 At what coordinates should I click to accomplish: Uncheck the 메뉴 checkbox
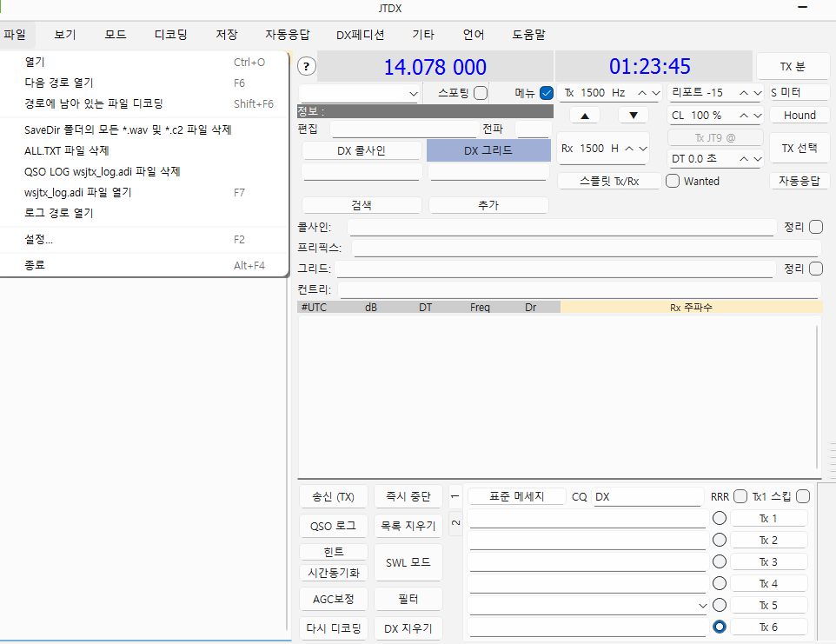pos(547,93)
